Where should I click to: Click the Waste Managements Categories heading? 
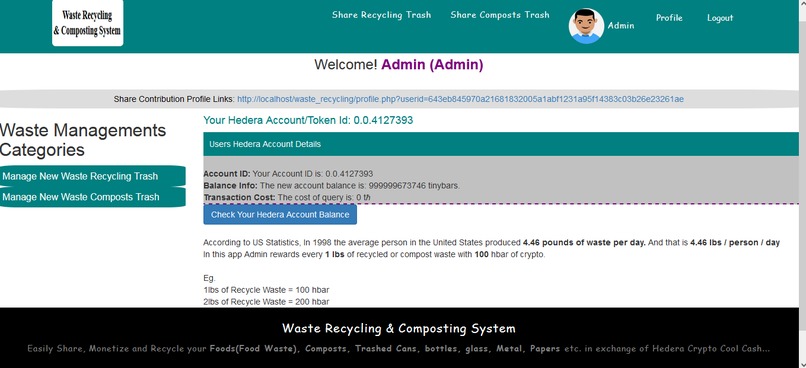click(x=83, y=140)
